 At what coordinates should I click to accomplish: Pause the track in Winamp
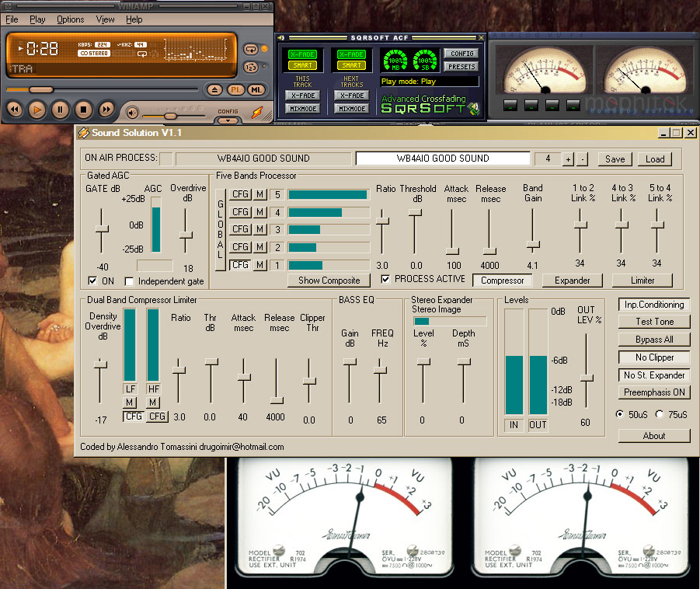pos(61,110)
